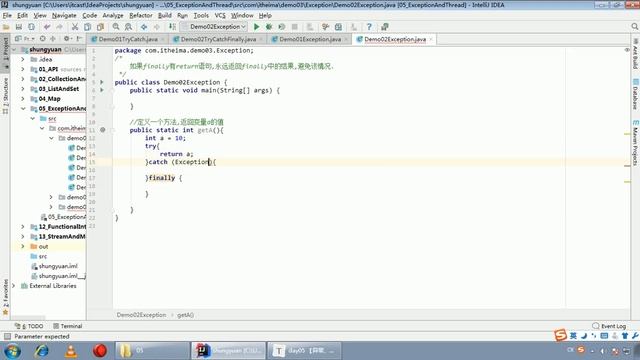Click the Navigate Forward arrow icon
This screenshot has height=360, width=640.
(x=157, y=27)
